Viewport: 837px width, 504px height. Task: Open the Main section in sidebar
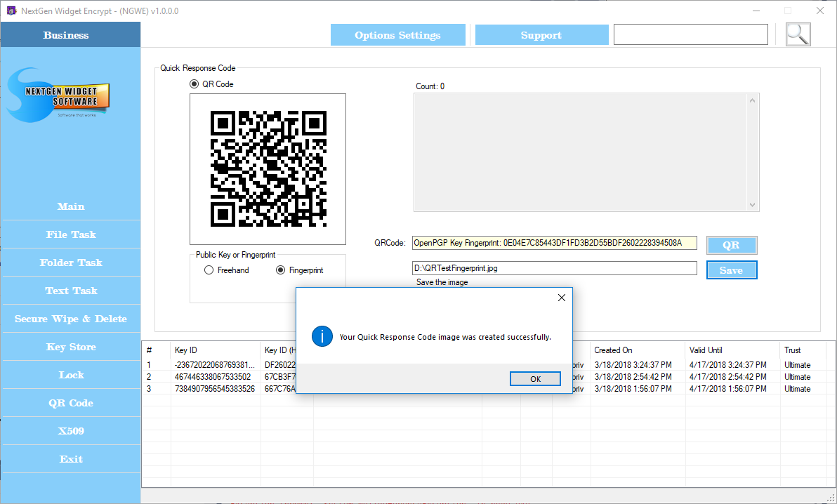click(x=71, y=206)
